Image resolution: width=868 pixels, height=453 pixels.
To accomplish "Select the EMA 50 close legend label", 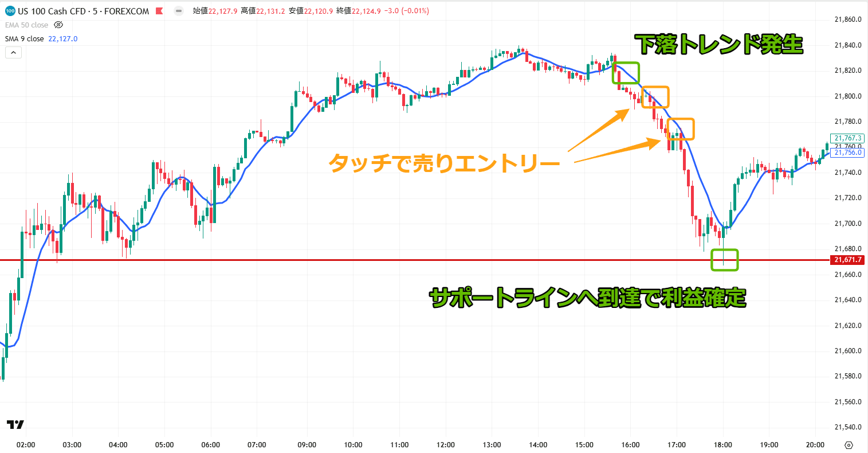I will (26, 25).
